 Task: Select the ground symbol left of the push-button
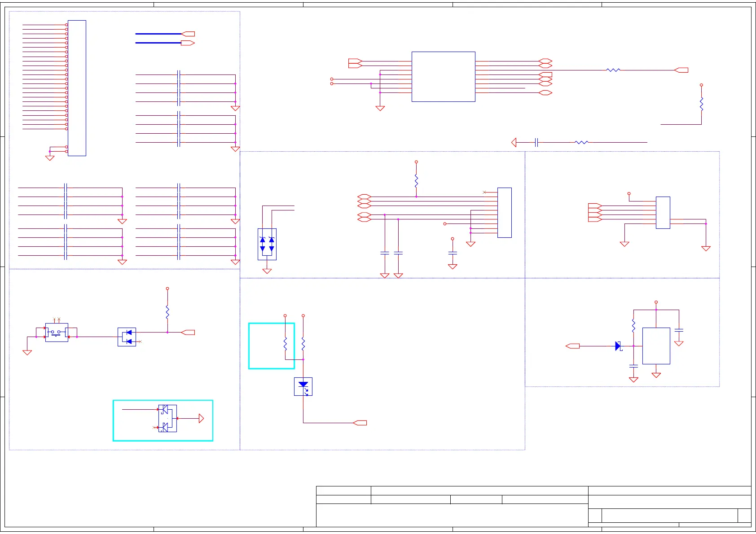click(x=27, y=352)
